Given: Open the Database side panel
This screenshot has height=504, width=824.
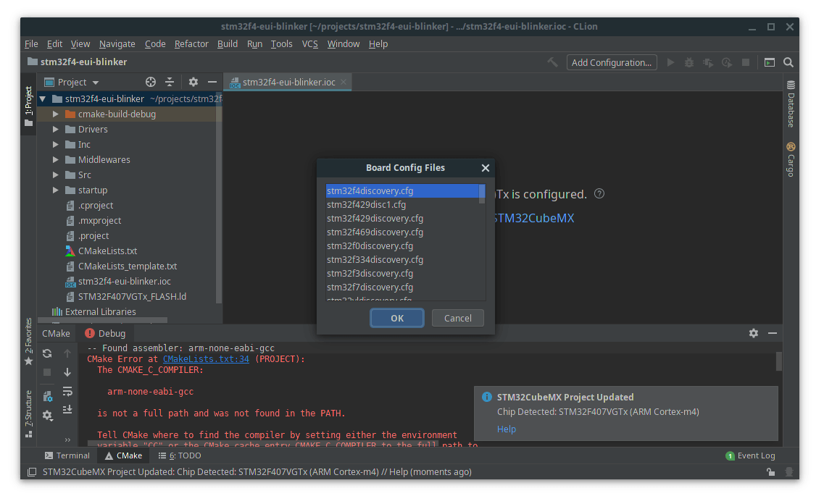Looking at the screenshot, I should click(x=791, y=104).
